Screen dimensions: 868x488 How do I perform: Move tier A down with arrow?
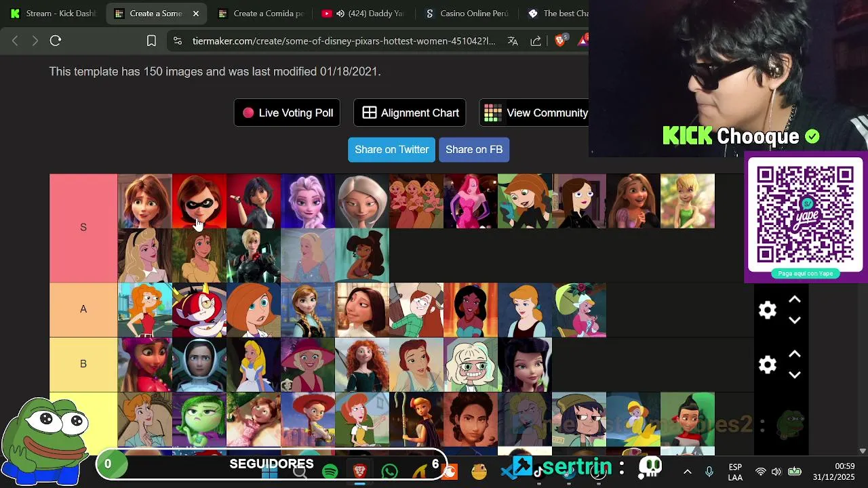[795, 320]
